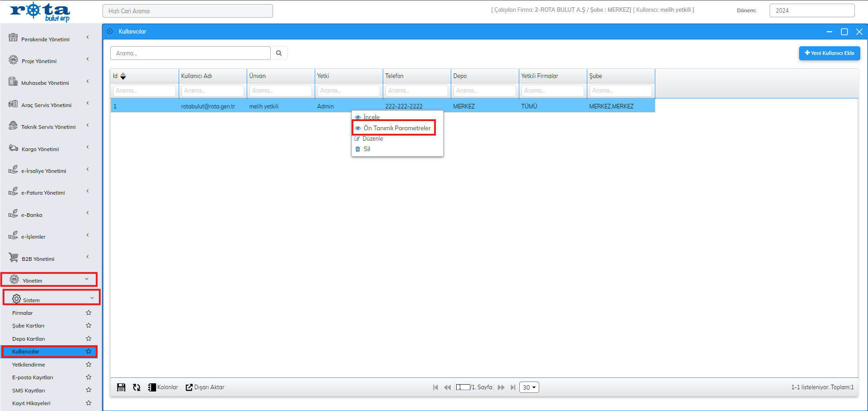
Task: Jump to the last page arrow
Action: [513, 387]
